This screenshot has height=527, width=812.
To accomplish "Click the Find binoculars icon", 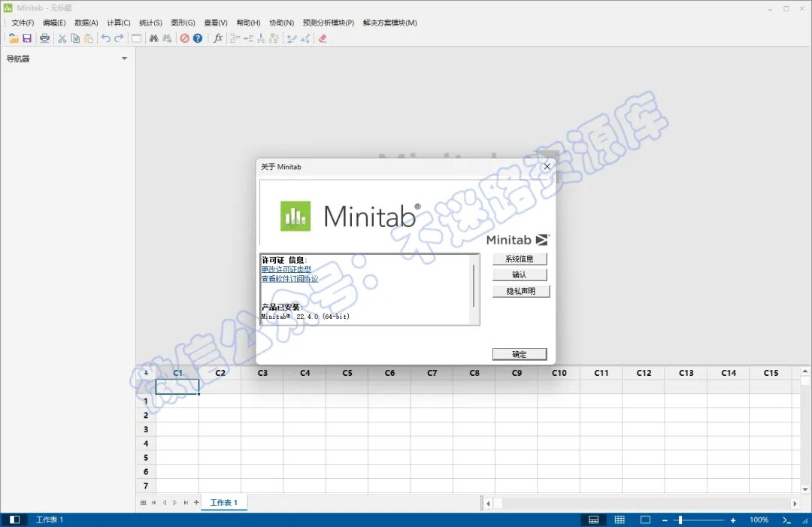I will [x=154, y=38].
